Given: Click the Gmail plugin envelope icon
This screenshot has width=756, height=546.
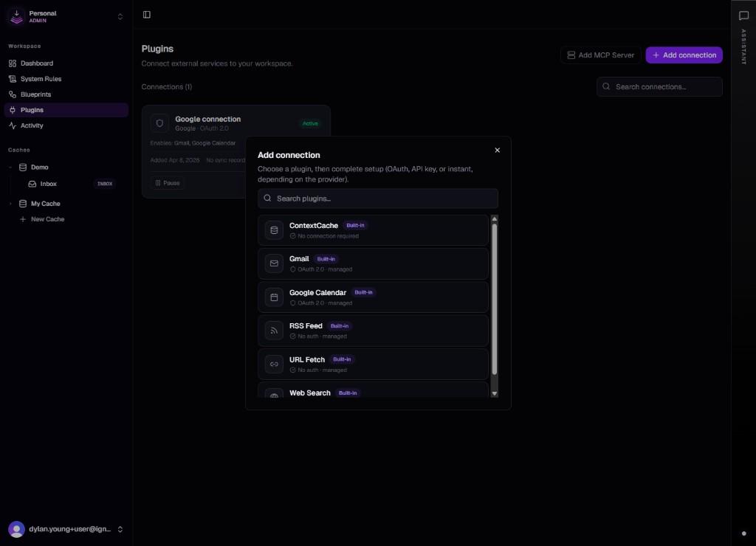Looking at the screenshot, I should [274, 263].
